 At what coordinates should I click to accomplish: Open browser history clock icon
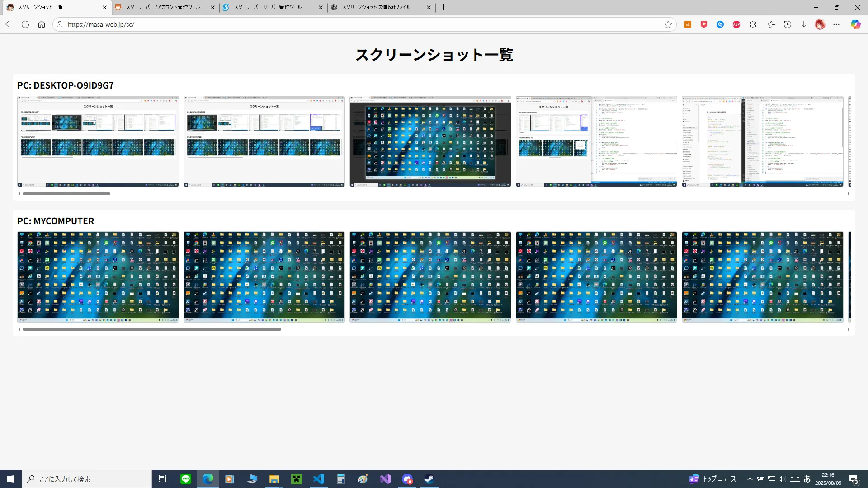click(x=788, y=24)
